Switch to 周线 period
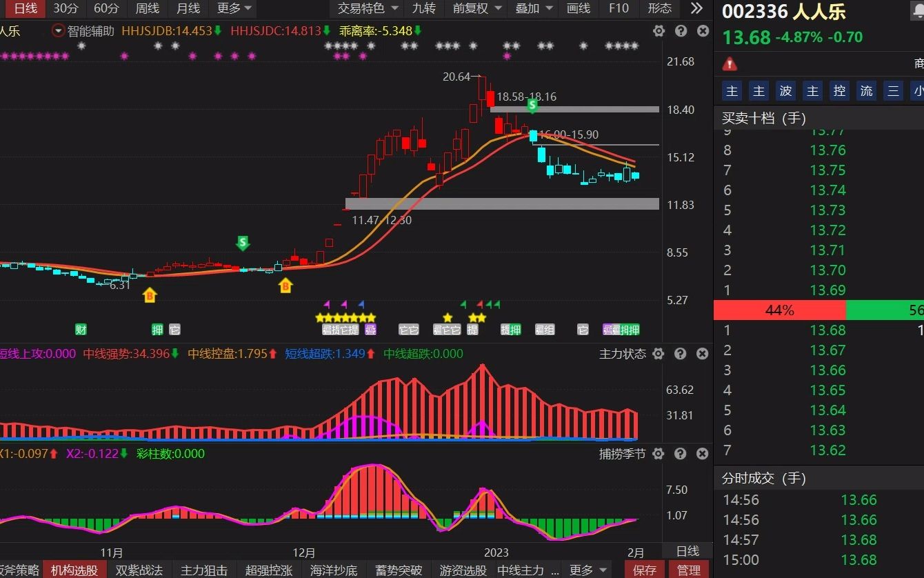This screenshot has height=578, width=924. 147,8
